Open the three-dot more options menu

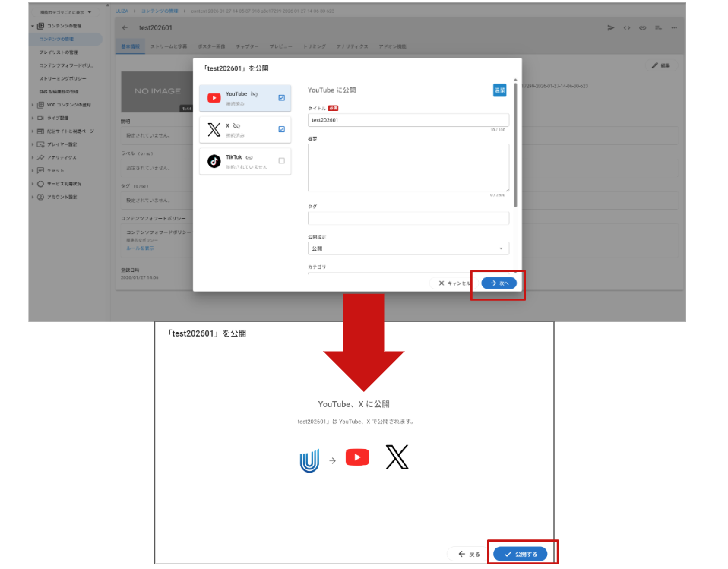coord(674,28)
